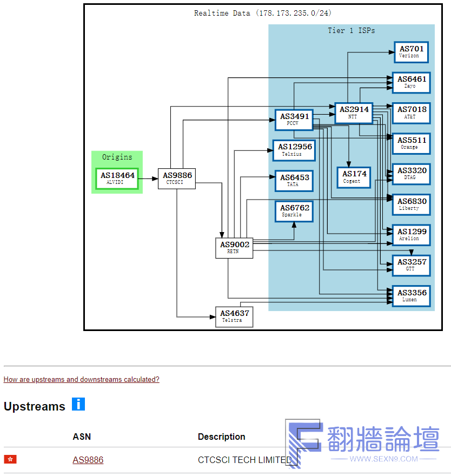
Task: Select the AS9002 RETN graph node
Action: (234, 248)
